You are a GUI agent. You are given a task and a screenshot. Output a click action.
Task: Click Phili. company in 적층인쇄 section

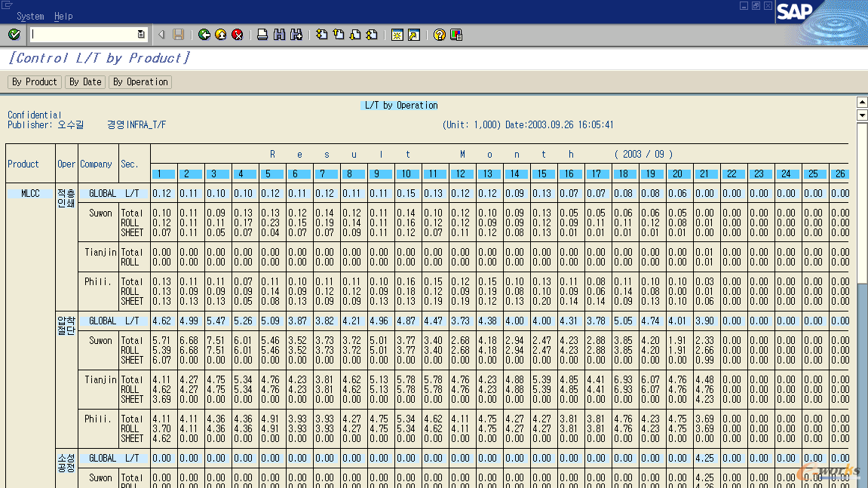pyautogui.click(x=98, y=282)
